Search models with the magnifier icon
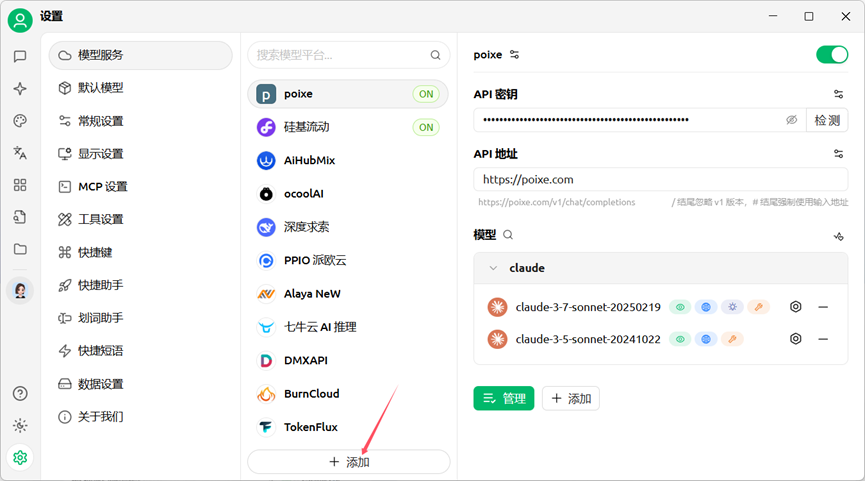 (x=508, y=235)
